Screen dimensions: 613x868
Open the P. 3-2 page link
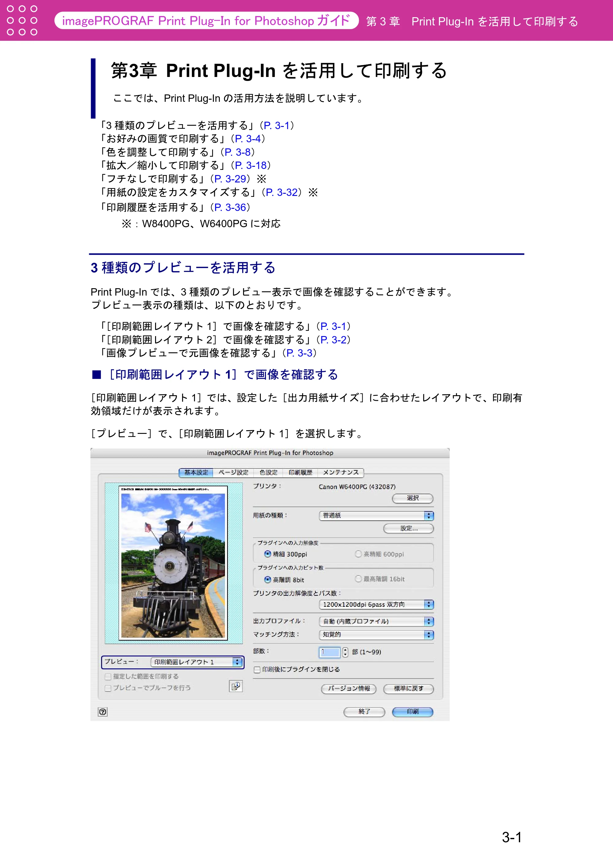click(333, 339)
